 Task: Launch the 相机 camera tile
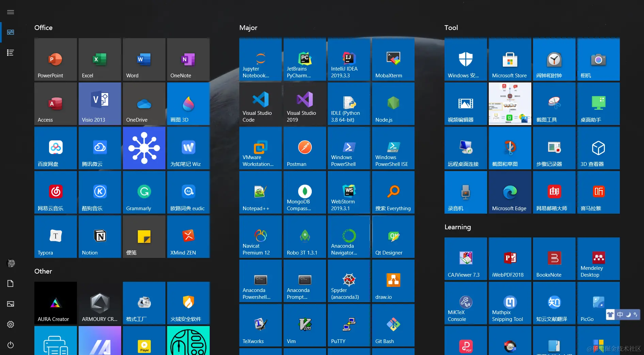pyautogui.click(x=598, y=59)
